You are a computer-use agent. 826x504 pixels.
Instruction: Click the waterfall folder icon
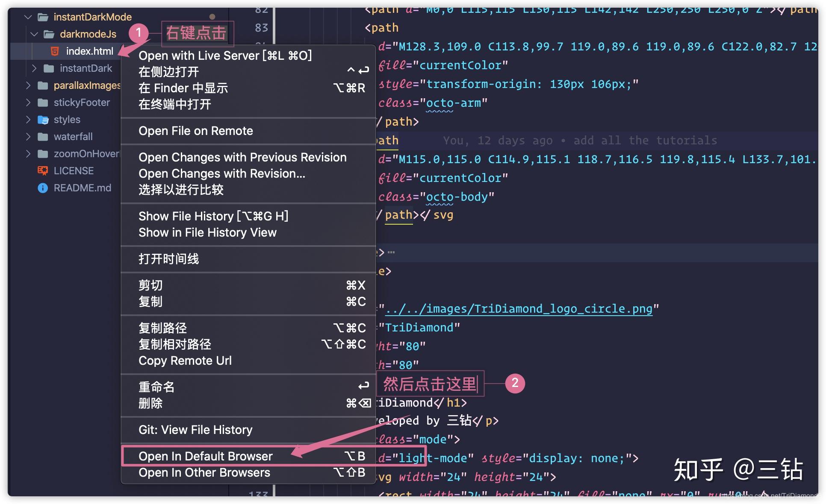[43, 137]
